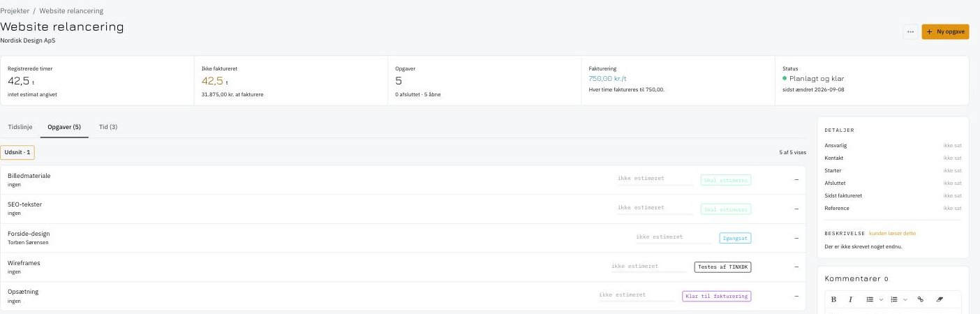Click Skal estimeres status badge on Billedmateriale
The image size is (980, 314).
coord(726,180)
